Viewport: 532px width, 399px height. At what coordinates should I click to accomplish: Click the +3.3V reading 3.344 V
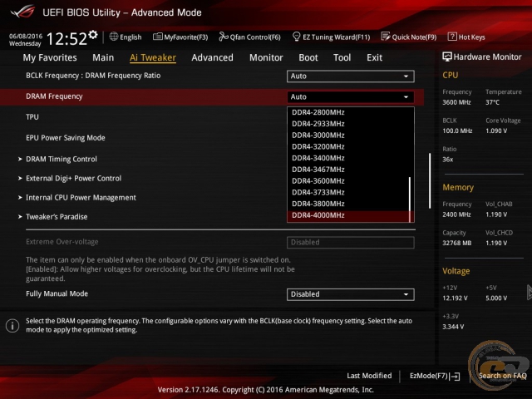pos(453,327)
